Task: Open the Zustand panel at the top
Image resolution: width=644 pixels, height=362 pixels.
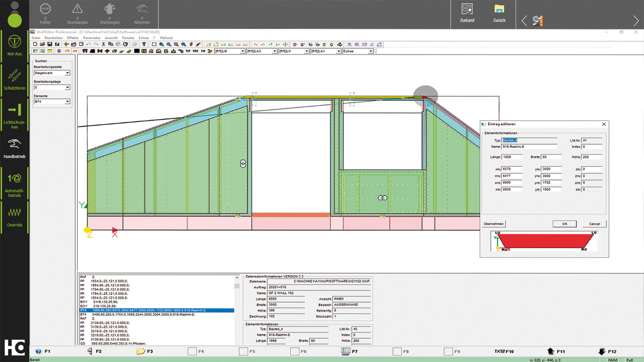Action: [x=467, y=13]
